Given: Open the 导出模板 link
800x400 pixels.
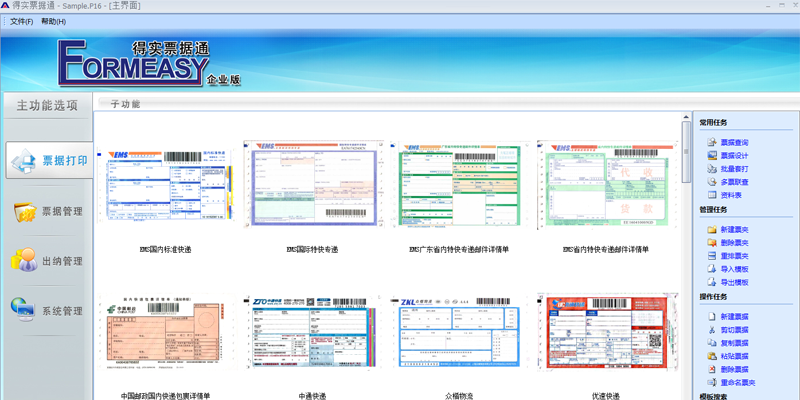Looking at the screenshot, I should (x=734, y=283).
